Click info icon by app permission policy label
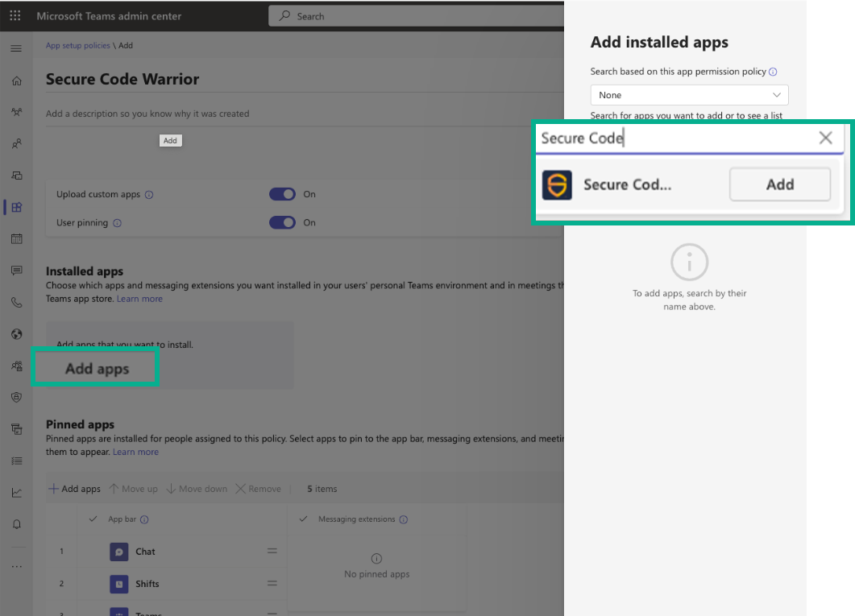This screenshot has width=855, height=616. tap(773, 72)
